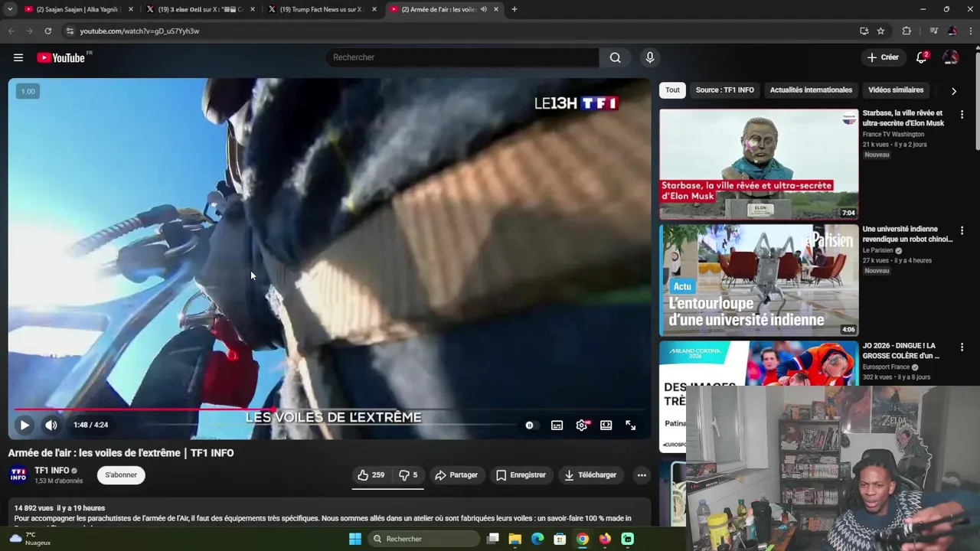Save video with Enregistrer
This screenshot has width=980, height=551.
pyautogui.click(x=521, y=475)
